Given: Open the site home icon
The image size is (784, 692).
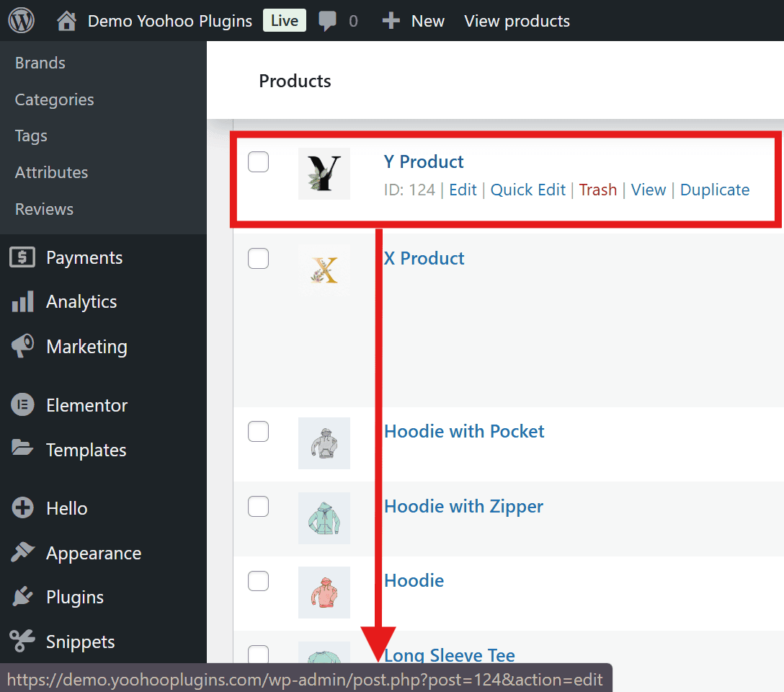Looking at the screenshot, I should (66, 22).
